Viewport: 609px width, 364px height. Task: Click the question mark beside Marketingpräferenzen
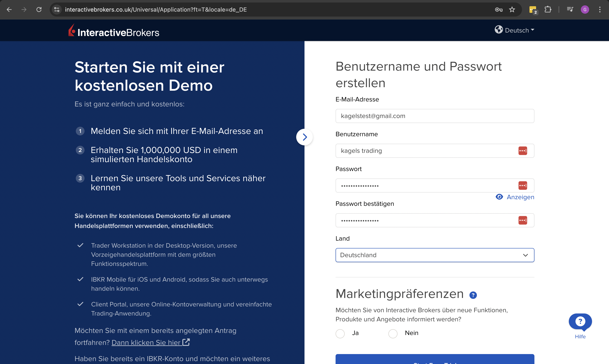[x=473, y=295]
